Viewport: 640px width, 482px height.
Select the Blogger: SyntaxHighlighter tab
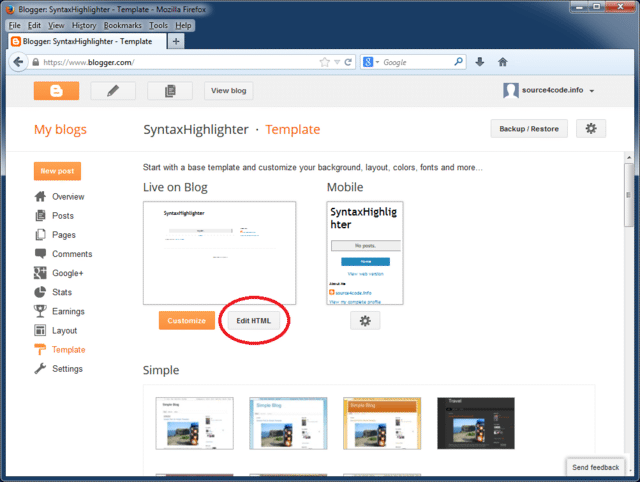tap(87, 41)
